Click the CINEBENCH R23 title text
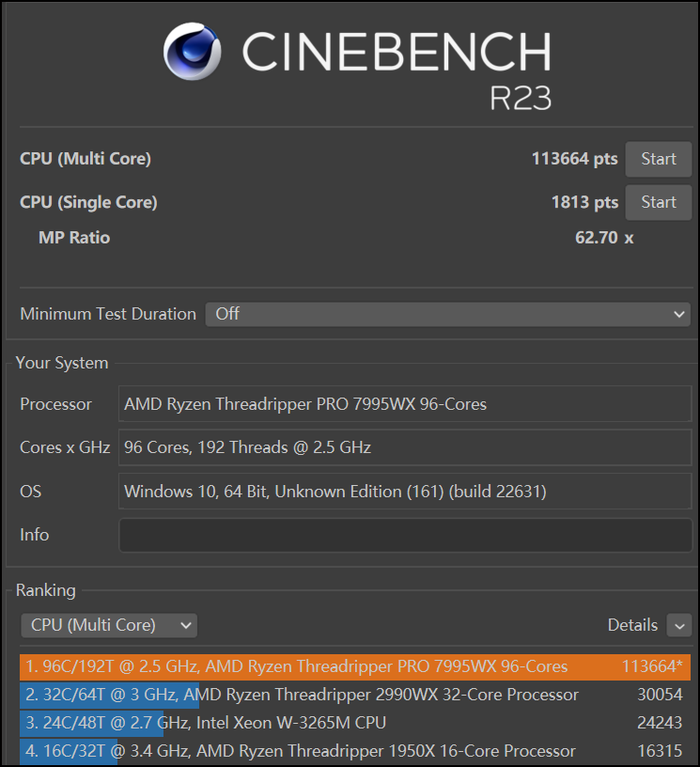The image size is (700, 767). tap(396, 66)
